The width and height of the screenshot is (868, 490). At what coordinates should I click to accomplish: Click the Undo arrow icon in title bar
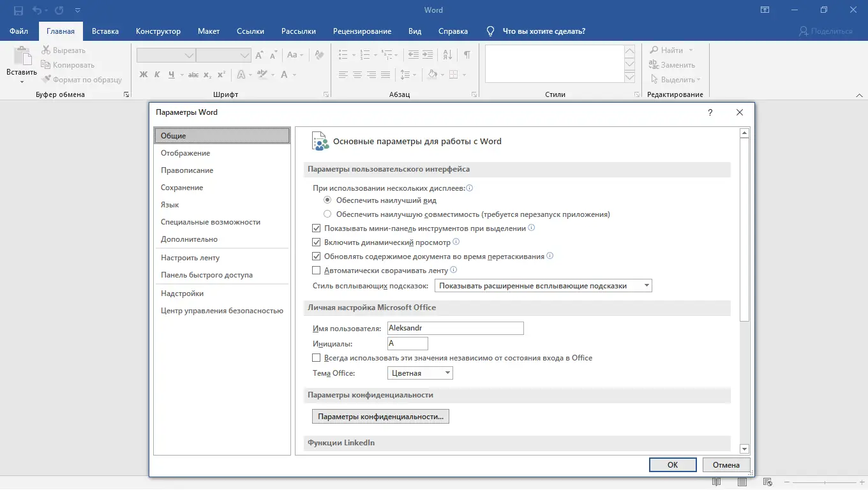tap(37, 10)
